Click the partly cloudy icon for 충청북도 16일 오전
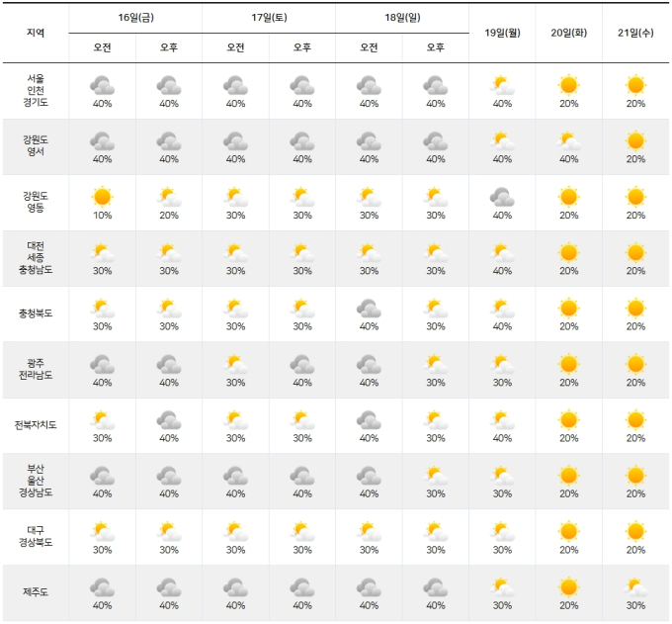The image size is (672, 624). [102, 309]
